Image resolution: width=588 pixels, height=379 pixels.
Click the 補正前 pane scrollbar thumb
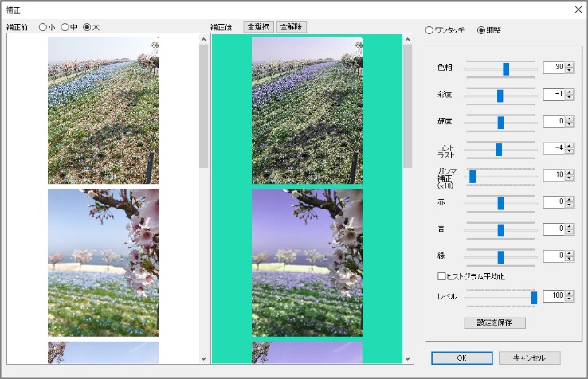tap(204, 107)
